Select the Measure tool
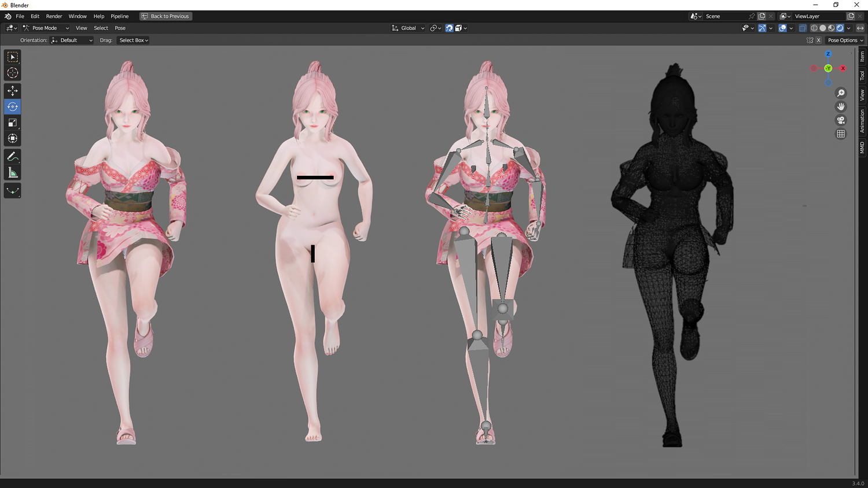The image size is (868, 488). point(12,172)
